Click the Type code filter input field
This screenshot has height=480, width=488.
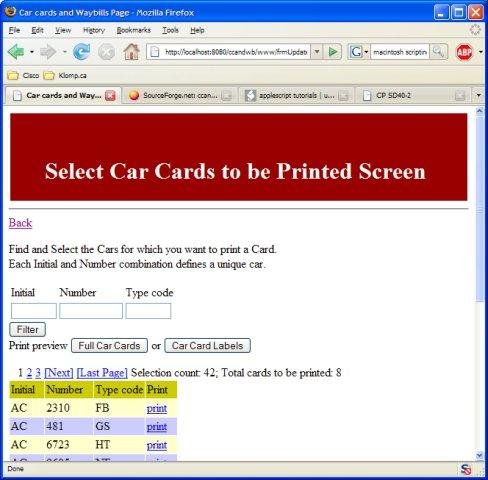tap(148, 311)
